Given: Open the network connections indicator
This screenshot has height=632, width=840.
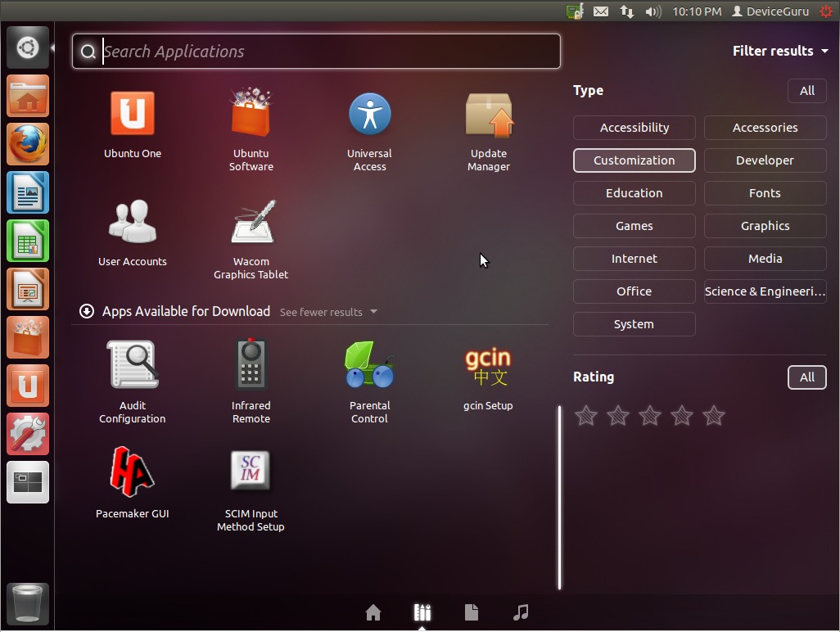Looking at the screenshot, I should click(627, 11).
